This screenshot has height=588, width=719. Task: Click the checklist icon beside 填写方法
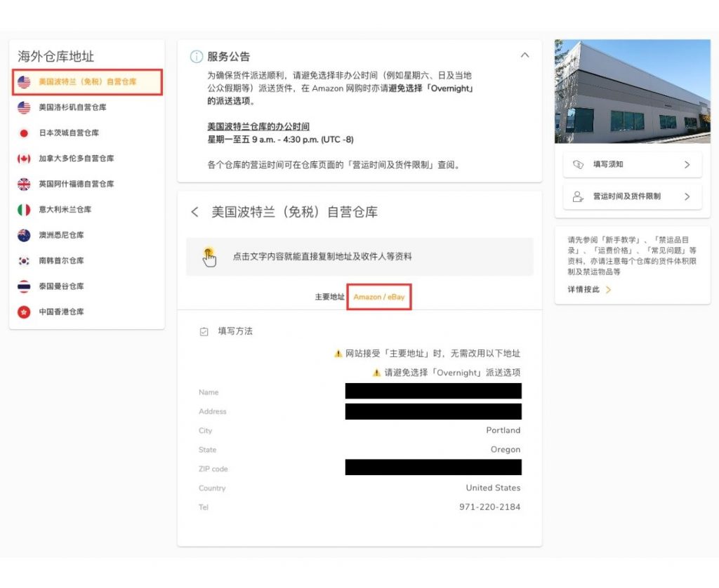[204, 331]
